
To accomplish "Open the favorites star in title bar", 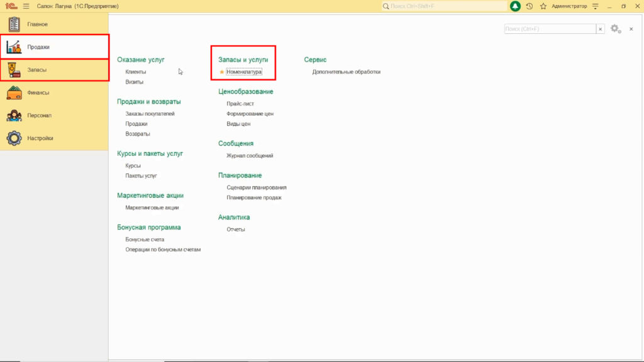I will coord(543,6).
